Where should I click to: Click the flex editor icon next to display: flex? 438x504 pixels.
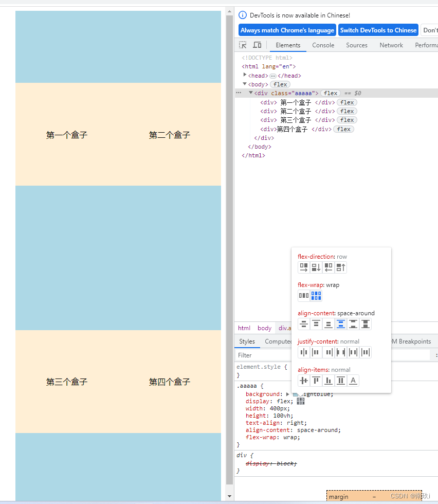point(300,401)
